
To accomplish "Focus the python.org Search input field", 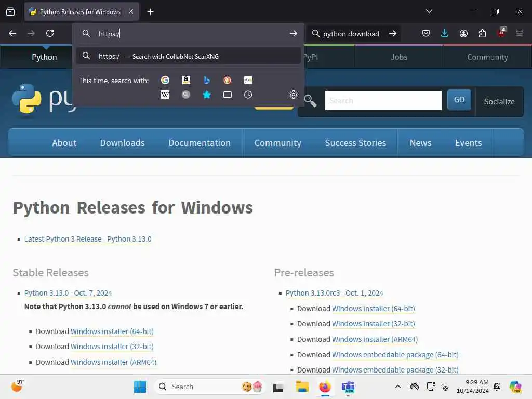I will click(383, 100).
